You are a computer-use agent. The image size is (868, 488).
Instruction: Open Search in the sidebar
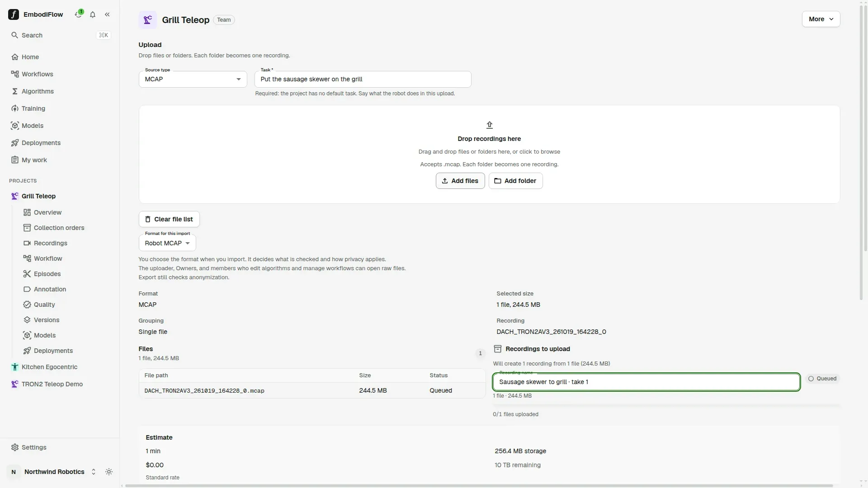click(x=60, y=35)
